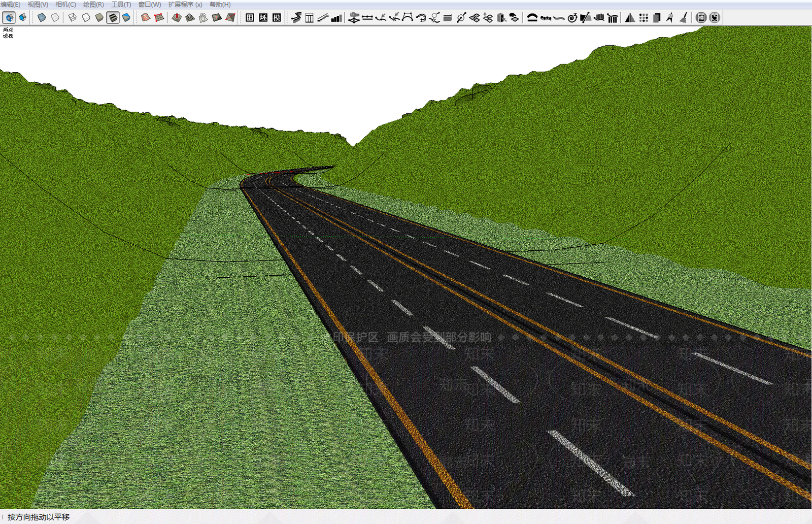Select monochrome face style
The image size is (812, 524).
pos(126,18)
